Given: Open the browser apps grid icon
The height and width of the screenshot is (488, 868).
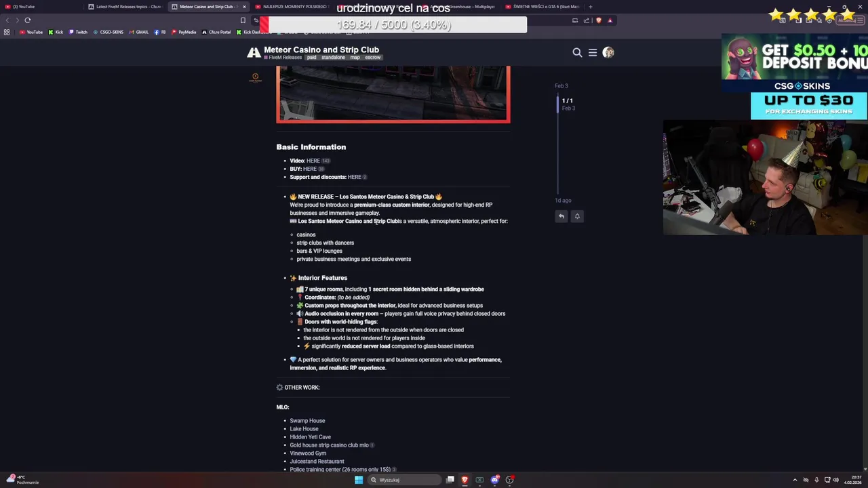Looking at the screenshot, I should click(7, 32).
